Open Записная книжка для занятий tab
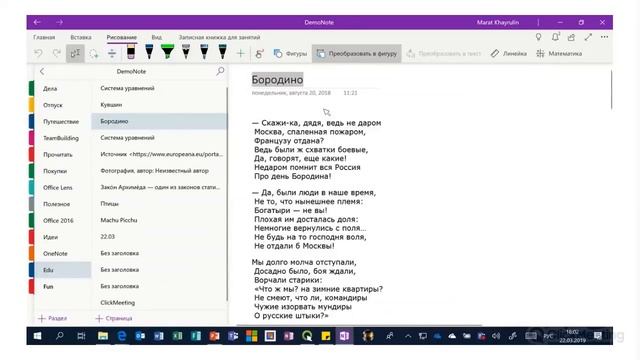This screenshot has width=640, height=360. click(219, 37)
